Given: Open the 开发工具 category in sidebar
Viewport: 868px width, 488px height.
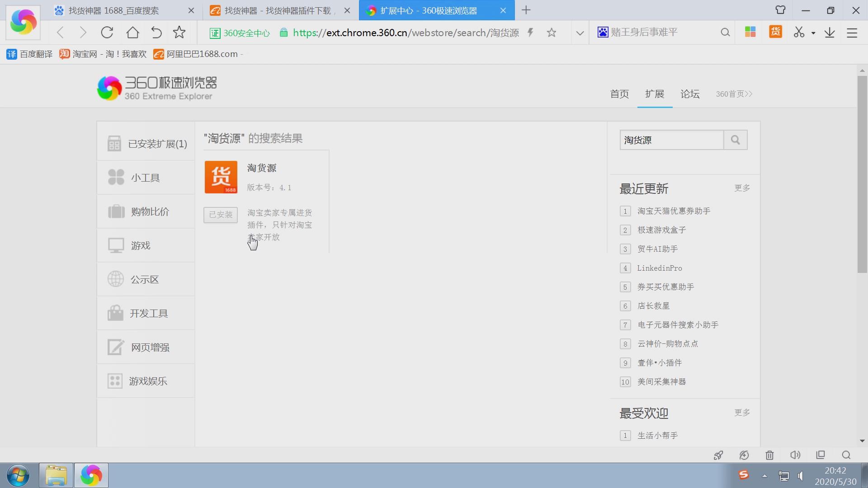Looking at the screenshot, I should click(148, 313).
